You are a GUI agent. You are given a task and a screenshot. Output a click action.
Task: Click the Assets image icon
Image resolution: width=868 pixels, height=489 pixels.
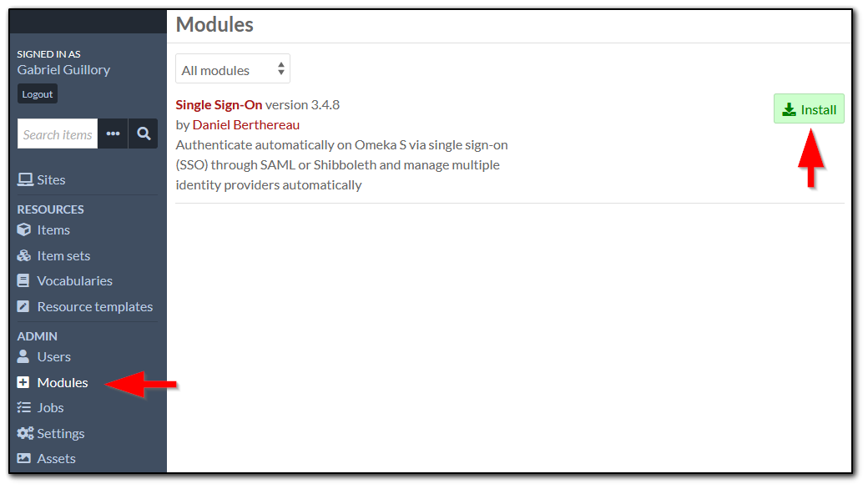pyautogui.click(x=24, y=459)
